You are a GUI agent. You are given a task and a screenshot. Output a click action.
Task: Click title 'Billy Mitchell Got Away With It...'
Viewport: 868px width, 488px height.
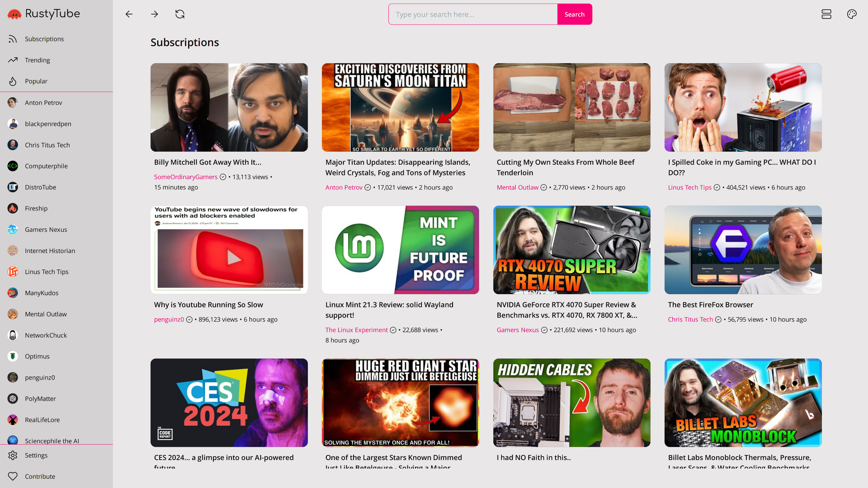coord(208,162)
